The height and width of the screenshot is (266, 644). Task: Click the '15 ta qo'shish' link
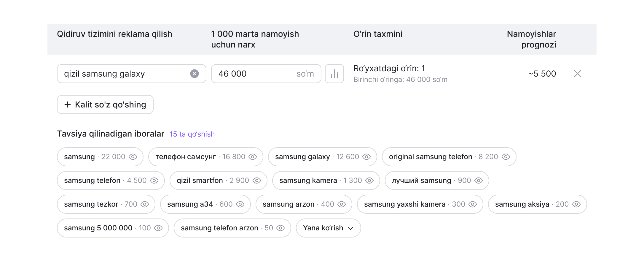click(192, 134)
